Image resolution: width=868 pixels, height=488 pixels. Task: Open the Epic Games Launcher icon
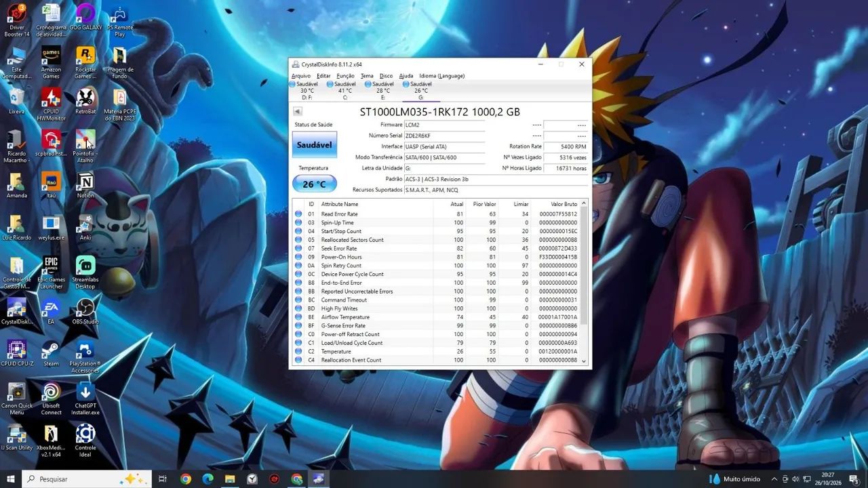[51, 272]
